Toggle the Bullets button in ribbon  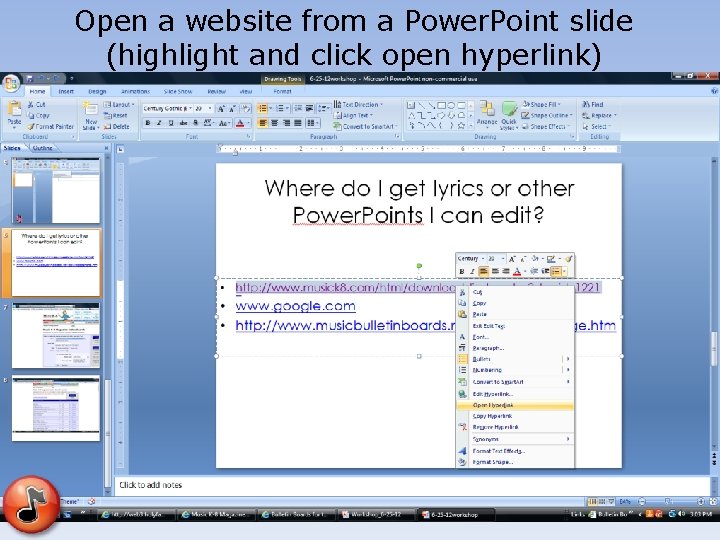coord(264,108)
